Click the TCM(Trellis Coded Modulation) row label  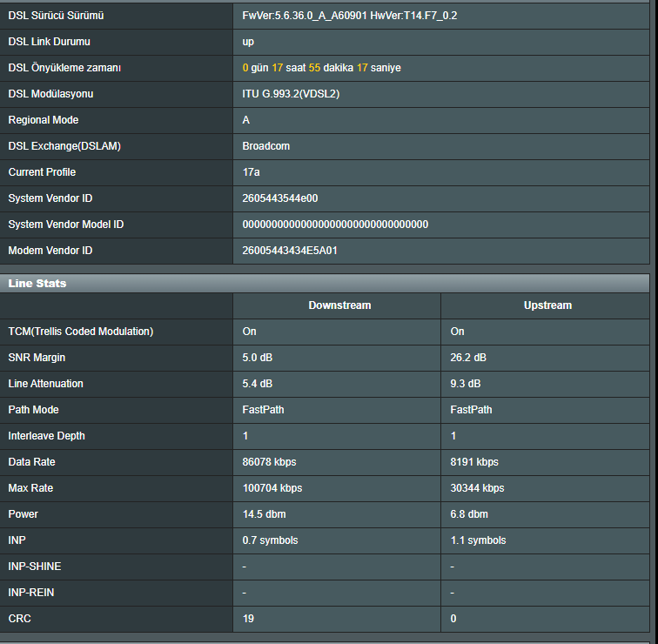[80, 332]
